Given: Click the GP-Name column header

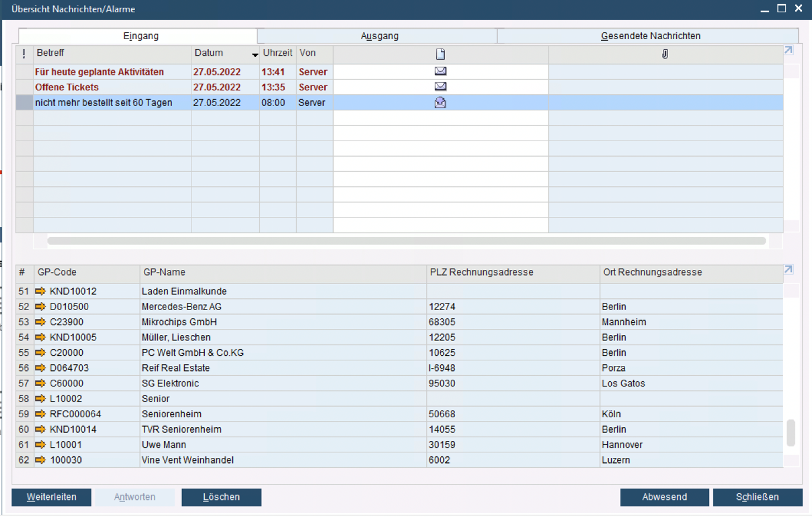Looking at the screenshot, I should 163,272.
